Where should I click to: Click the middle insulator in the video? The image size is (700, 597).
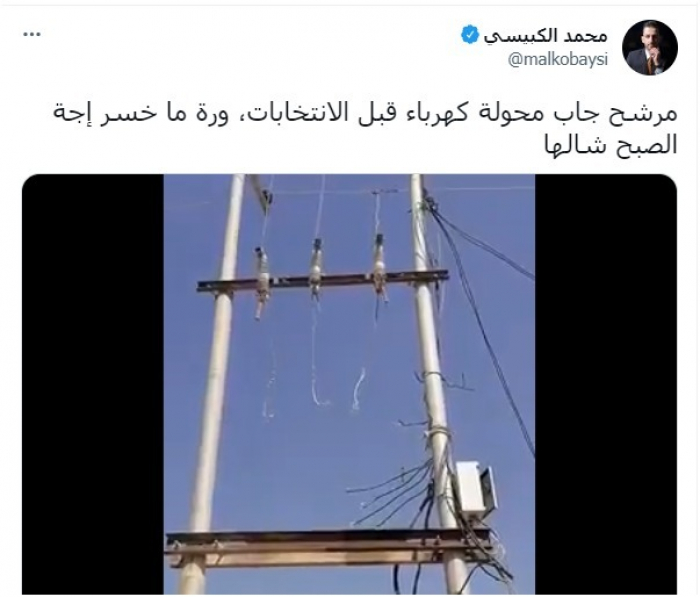click(x=317, y=269)
